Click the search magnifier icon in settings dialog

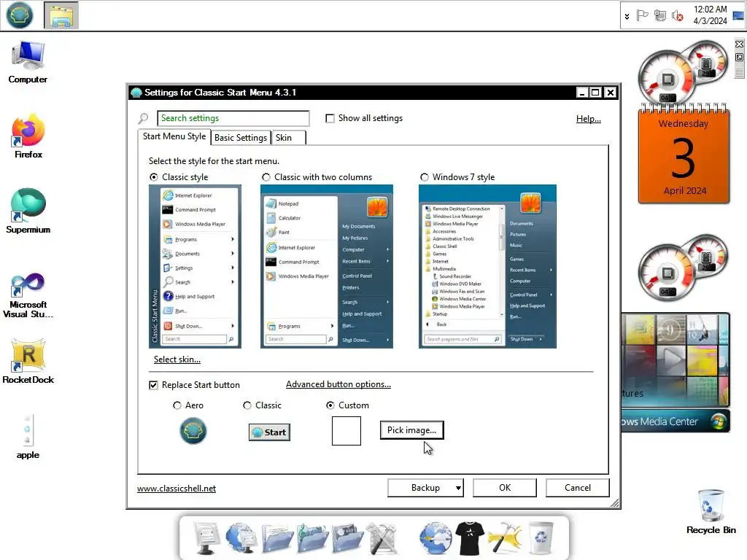[143, 119]
